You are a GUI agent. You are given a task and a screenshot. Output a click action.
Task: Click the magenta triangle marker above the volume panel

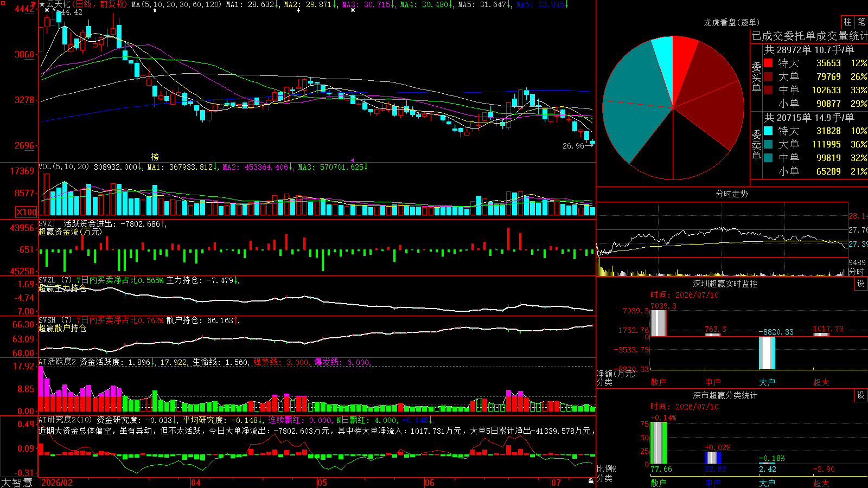(x=352, y=160)
